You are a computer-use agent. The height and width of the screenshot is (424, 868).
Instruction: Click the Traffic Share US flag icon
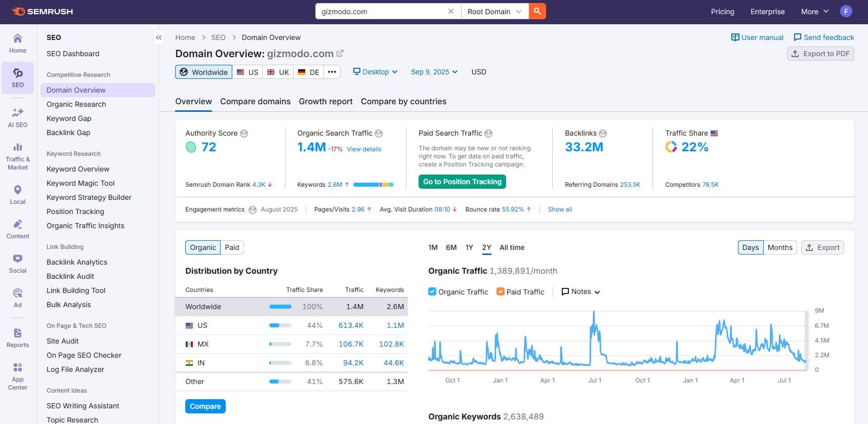tap(714, 133)
